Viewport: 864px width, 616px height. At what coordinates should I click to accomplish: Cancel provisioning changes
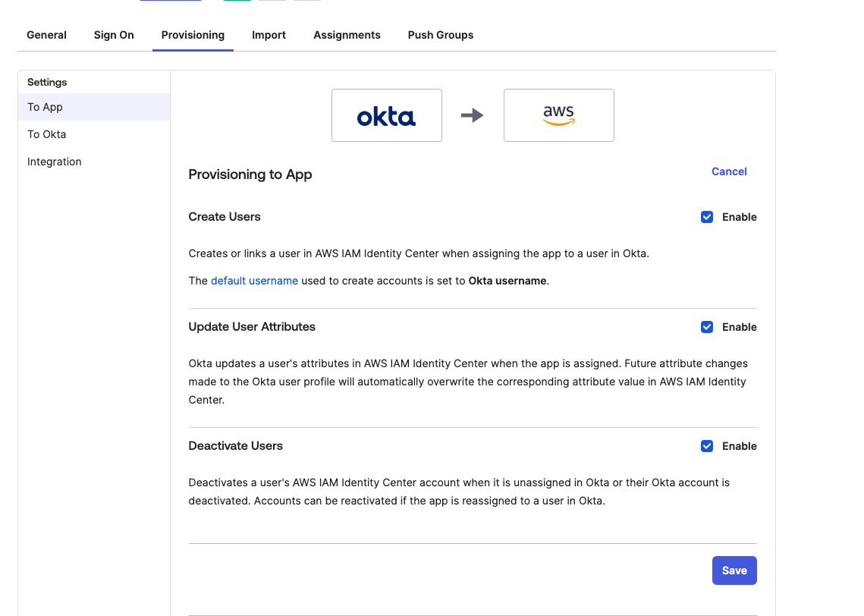(x=728, y=171)
